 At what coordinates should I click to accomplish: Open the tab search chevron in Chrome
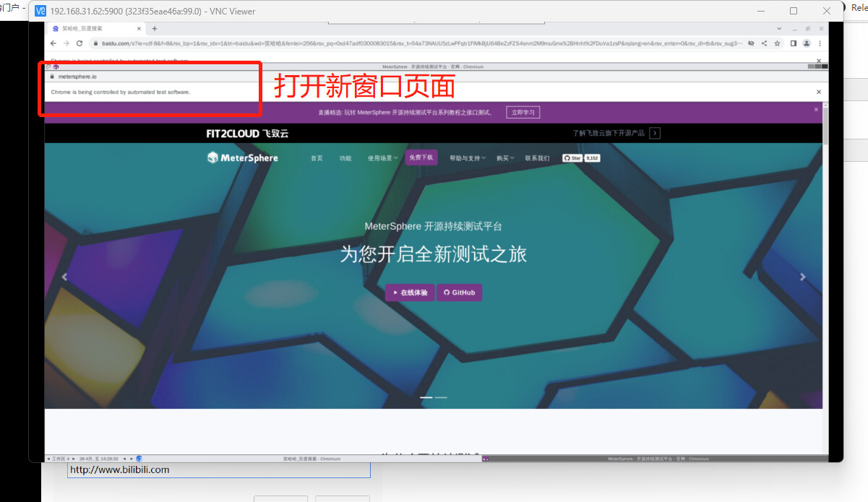coord(779,29)
